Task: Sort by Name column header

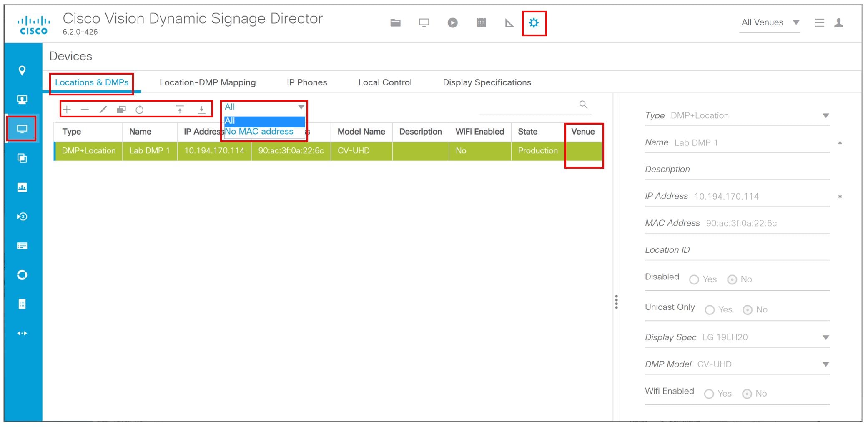Action: tap(150, 132)
